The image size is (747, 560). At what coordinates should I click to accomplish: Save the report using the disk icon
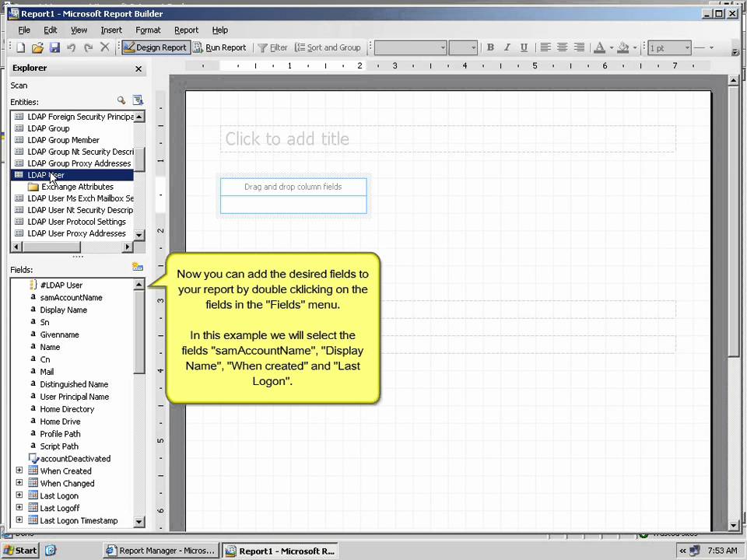click(54, 47)
